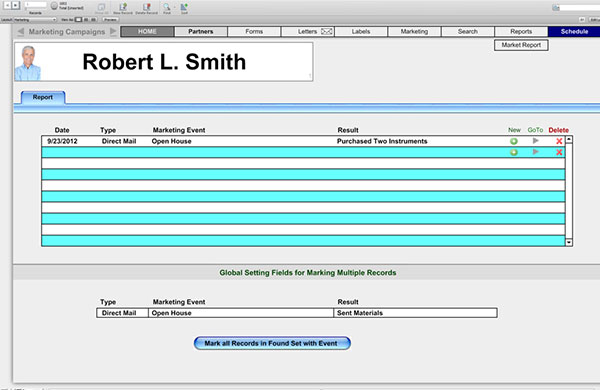
Task: Click GoTo arrow in 9/23/2012 row
Action: [536, 141]
